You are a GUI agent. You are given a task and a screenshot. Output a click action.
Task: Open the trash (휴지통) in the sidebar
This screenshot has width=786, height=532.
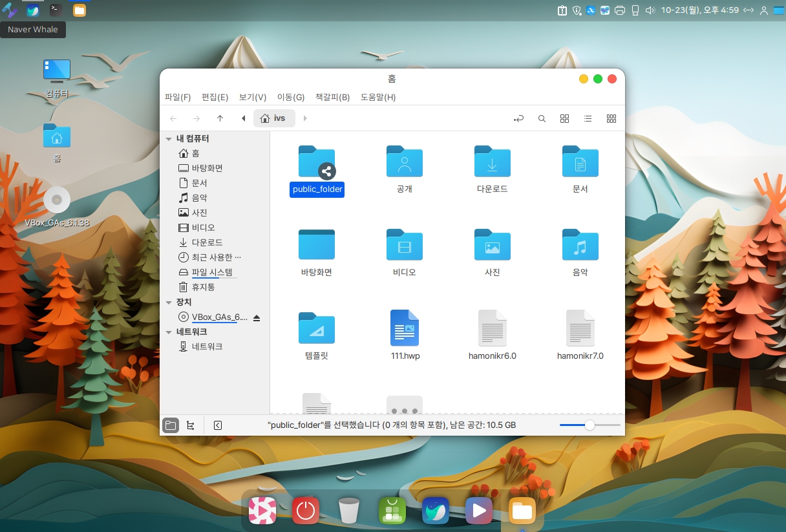203,287
